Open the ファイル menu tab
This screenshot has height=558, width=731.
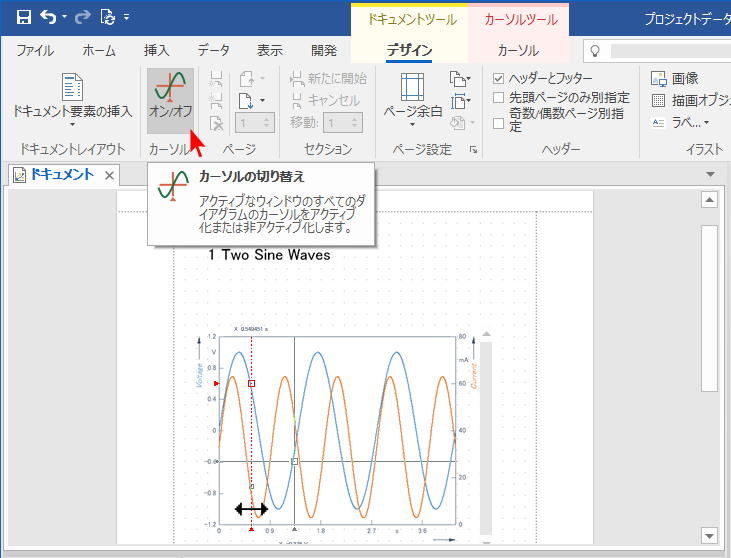[35, 50]
